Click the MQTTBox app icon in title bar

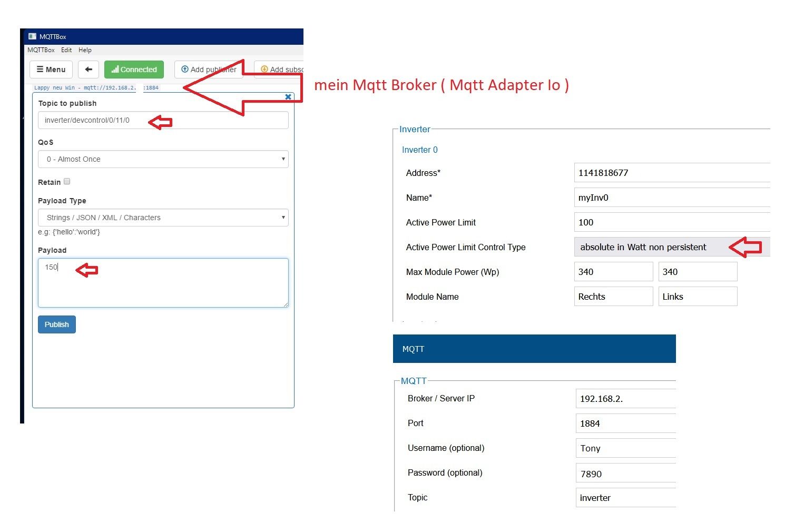[33, 36]
